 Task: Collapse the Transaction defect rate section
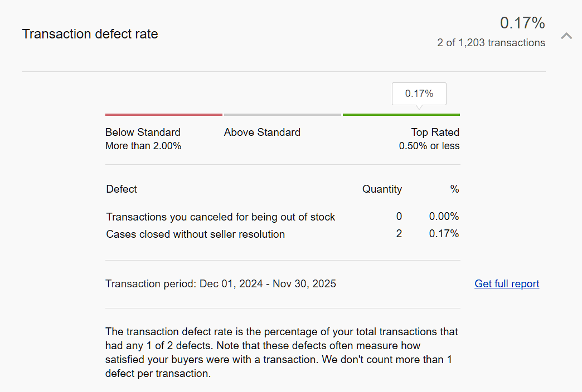(566, 36)
